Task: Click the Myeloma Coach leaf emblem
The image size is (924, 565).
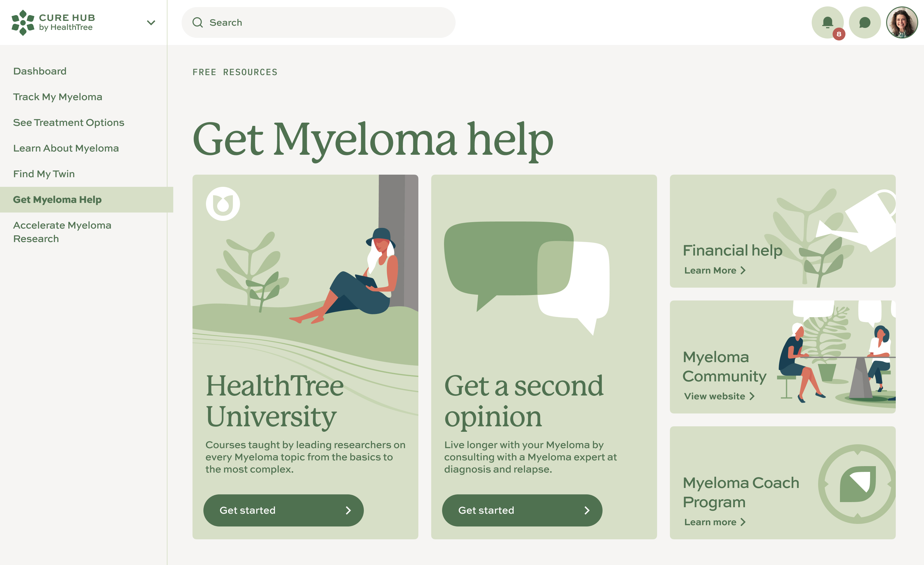Action: tap(858, 484)
